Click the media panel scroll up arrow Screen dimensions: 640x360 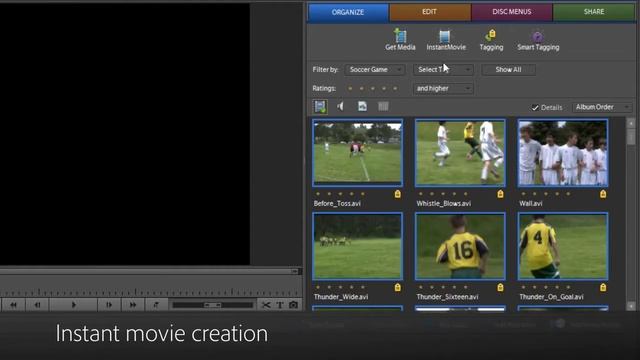(631, 123)
